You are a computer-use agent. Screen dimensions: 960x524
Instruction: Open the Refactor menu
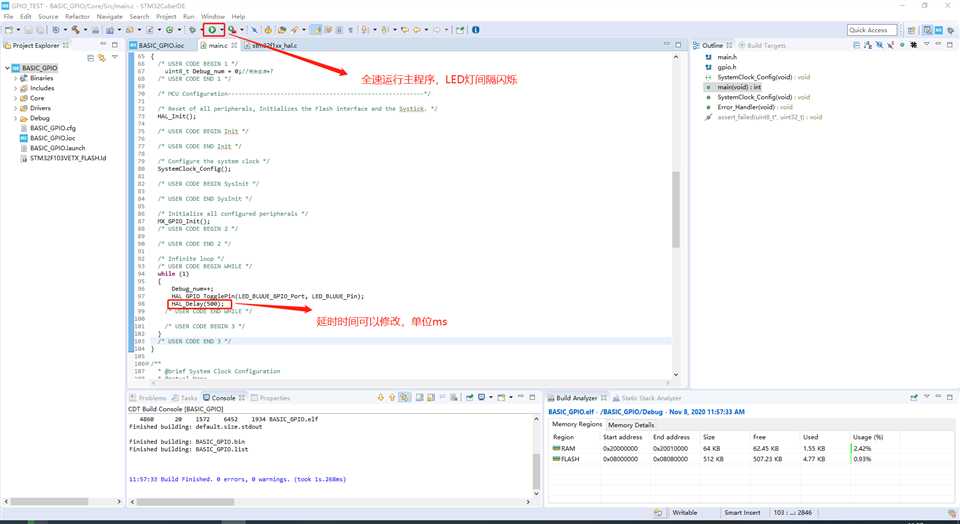coord(77,17)
